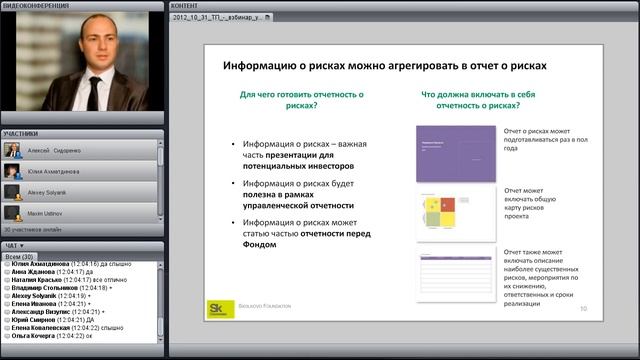Click Maxim Ustinov's avatar in participants list
640x360 pixels.
12,213
